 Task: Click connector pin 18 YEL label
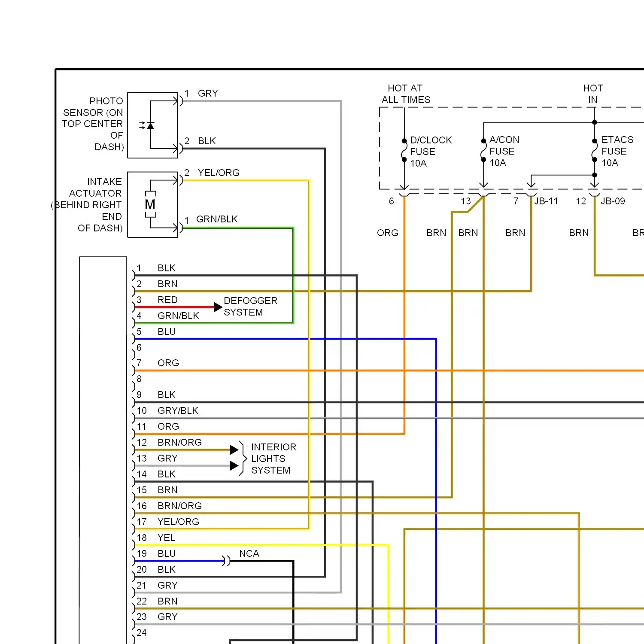(x=166, y=538)
